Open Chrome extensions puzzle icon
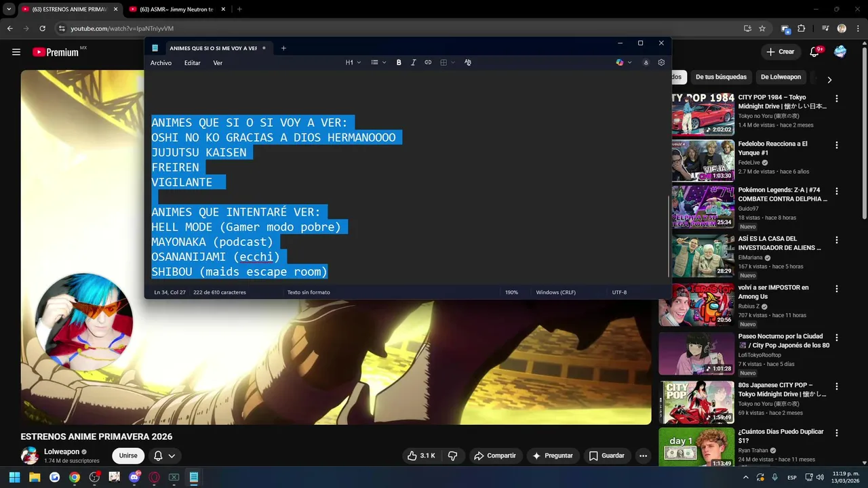The height and width of the screenshot is (488, 868). tap(802, 28)
